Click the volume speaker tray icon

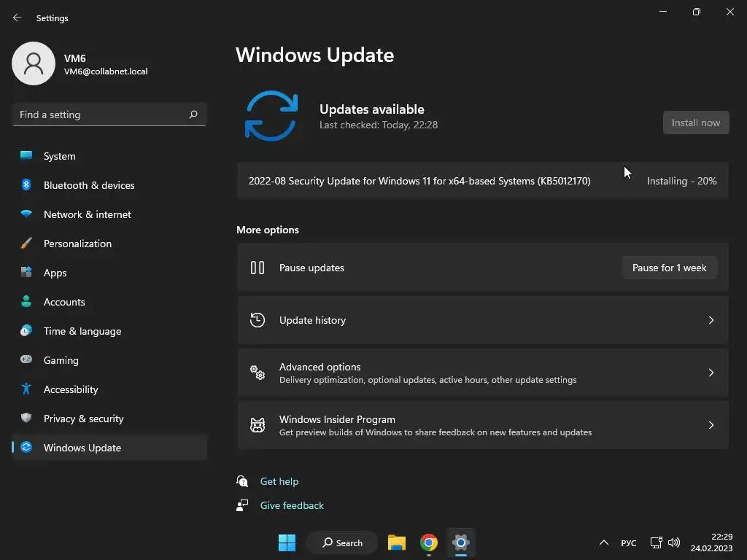tap(674, 542)
